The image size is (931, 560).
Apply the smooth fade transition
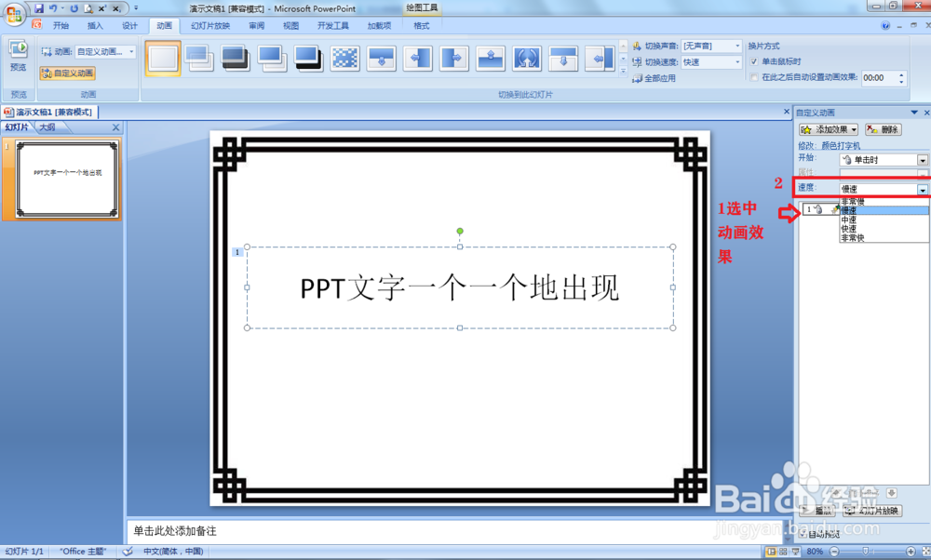coord(199,58)
